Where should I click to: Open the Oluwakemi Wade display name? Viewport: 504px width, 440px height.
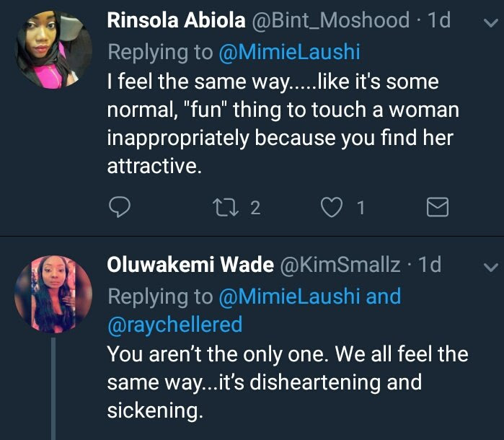pyautogui.click(x=190, y=265)
